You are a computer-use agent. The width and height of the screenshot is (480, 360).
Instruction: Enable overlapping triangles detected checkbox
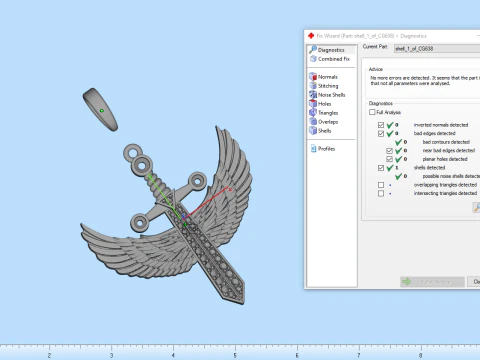point(381,185)
